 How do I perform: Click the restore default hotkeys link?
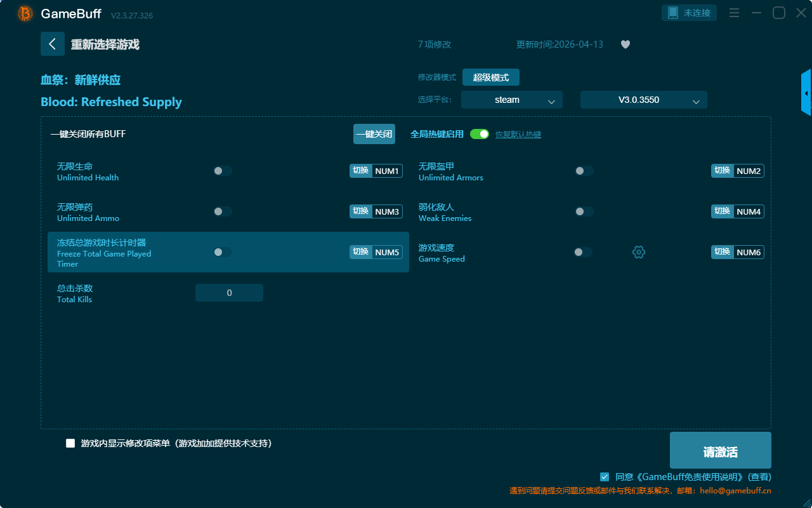click(518, 135)
